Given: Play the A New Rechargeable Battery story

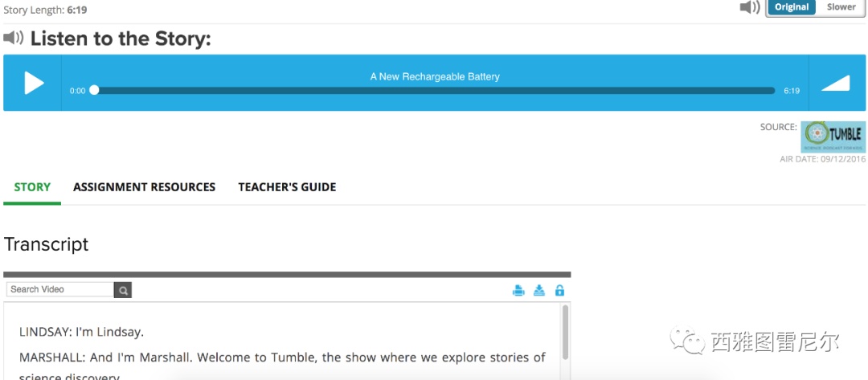Looking at the screenshot, I should coord(34,83).
